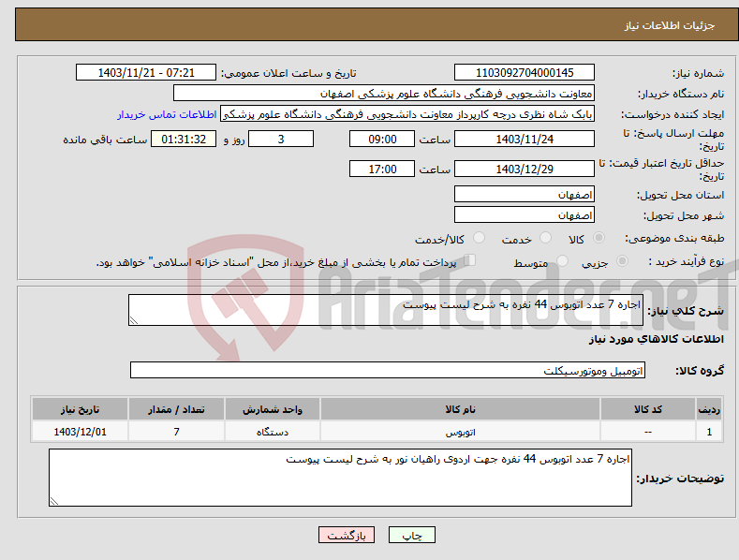Image resolution: width=739 pixels, height=560 pixels.
Task: Click the واحد شمارش column header
Action: pos(273,409)
